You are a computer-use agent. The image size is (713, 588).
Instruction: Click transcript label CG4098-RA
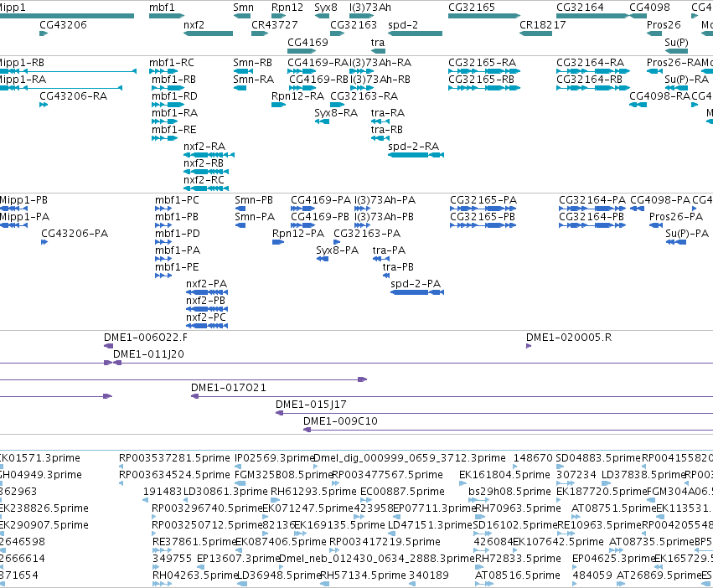(660, 96)
